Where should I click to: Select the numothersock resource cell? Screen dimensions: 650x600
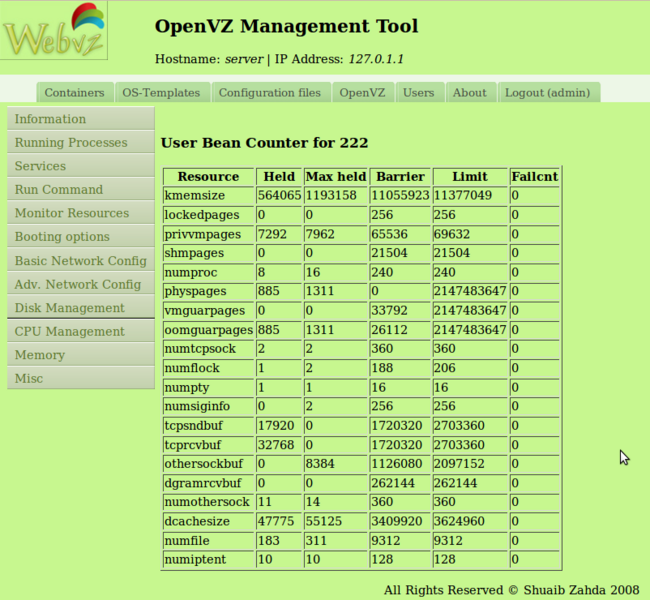[209, 502]
